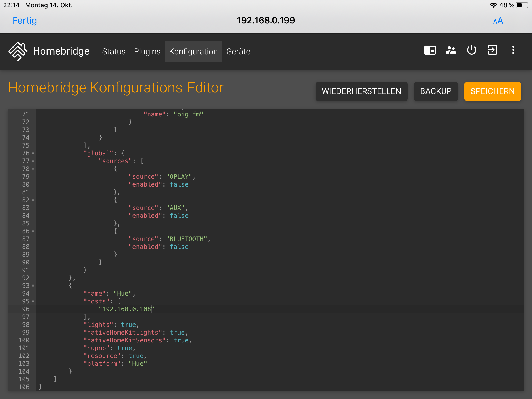Screen dimensions: 532x399
Task: Tap the battery status indicator
Action: [x=522, y=5]
